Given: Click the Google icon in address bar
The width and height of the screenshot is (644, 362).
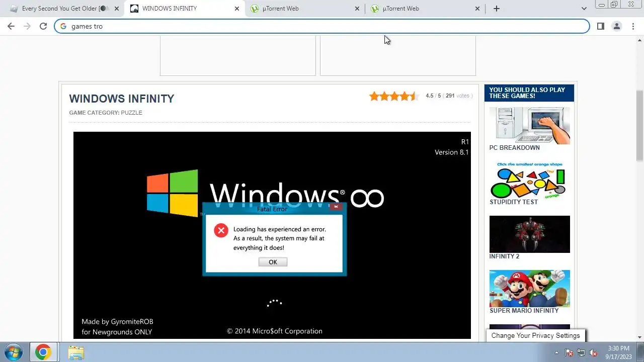Looking at the screenshot, I should tap(63, 26).
